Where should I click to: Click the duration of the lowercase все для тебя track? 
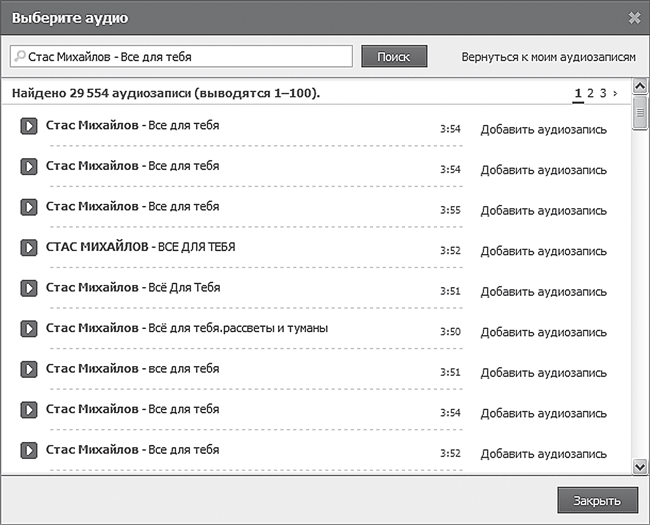click(x=450, y=372)
